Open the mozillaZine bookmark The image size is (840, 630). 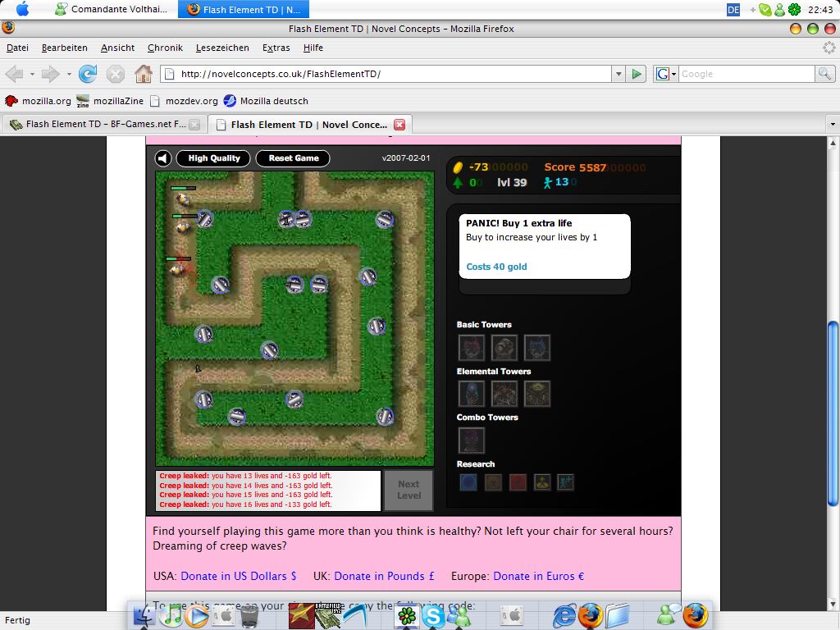tap(110, 101)
